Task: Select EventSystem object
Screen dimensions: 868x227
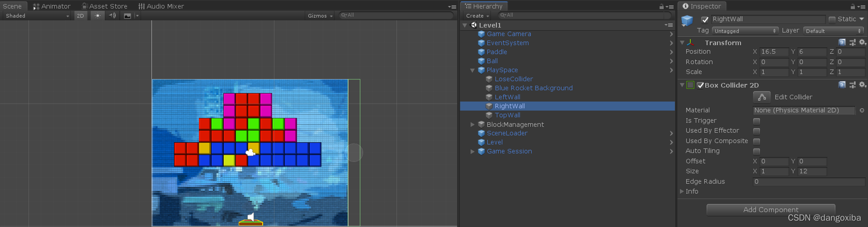Action: coord(508,43)
